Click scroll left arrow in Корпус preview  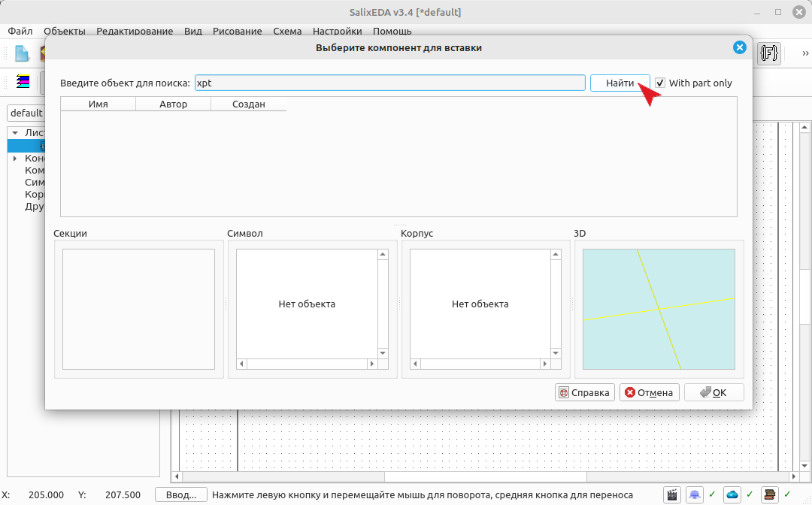415,364
